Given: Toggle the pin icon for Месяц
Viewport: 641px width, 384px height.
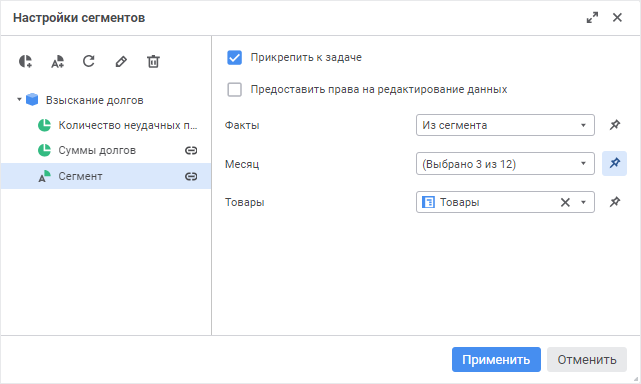Looking at the screenshot, I should pos(614,164).
